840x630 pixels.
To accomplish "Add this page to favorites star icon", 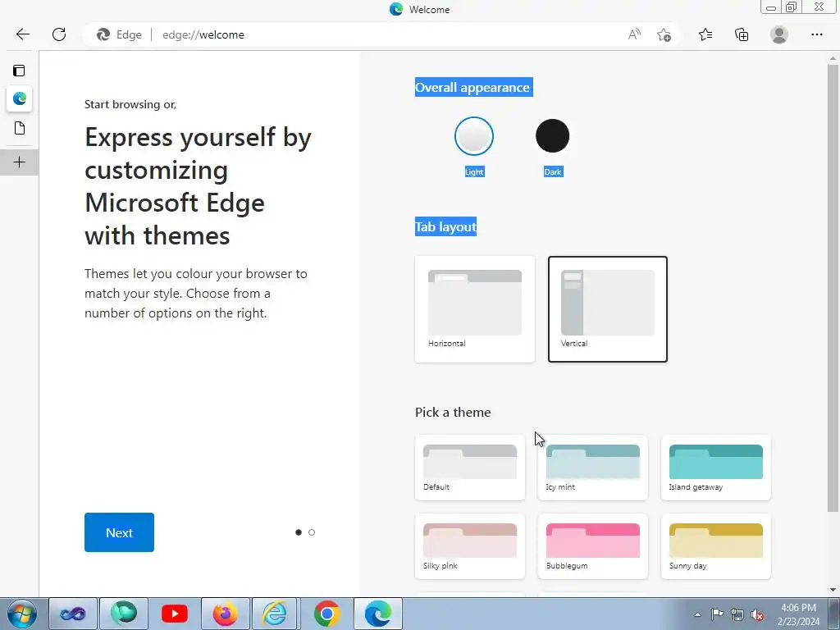I will point(664,34).
